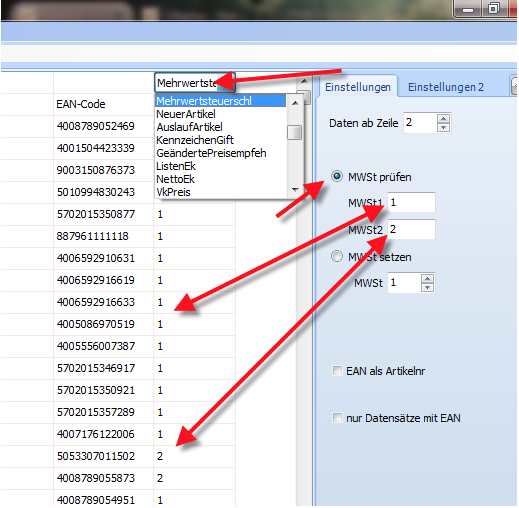This screenshot has width=519, height=508.
Task: Enable EAN als Artikelnr checkbox
Action: click(x=337, y=370)
